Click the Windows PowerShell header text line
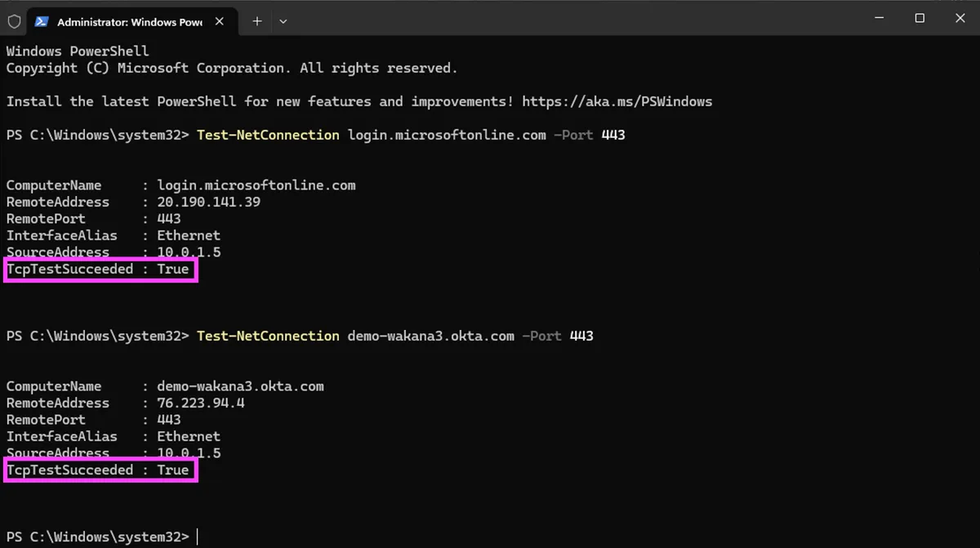This screenshot has width=980, height=548. 78,51
